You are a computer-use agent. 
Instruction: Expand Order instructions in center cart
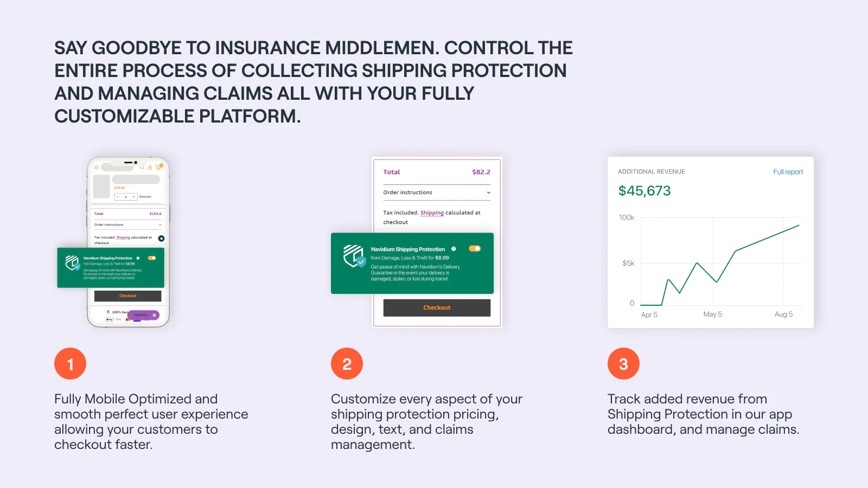click(x=488, y=192)
